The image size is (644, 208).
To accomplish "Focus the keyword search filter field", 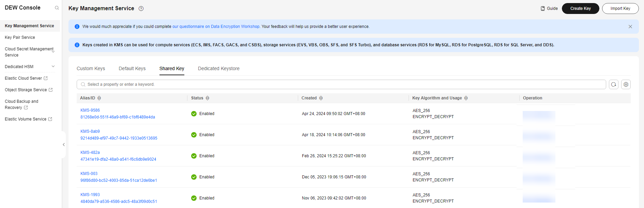I will [x=341, y=84].
